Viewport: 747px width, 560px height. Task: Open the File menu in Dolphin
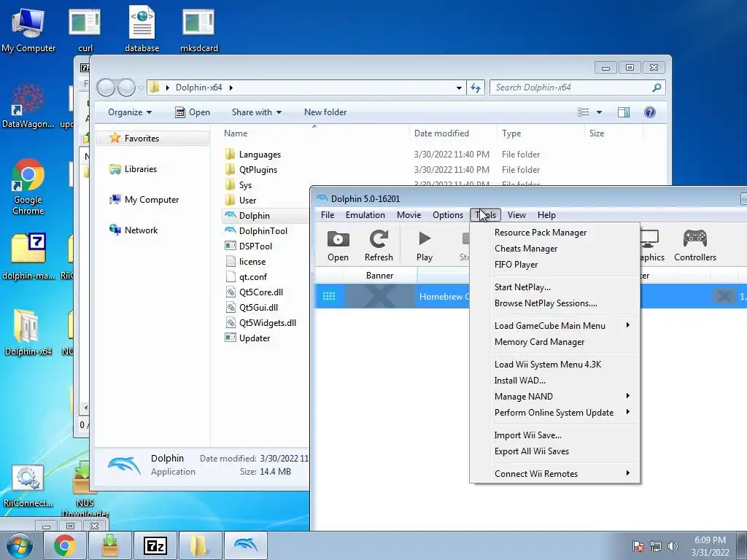328,215
